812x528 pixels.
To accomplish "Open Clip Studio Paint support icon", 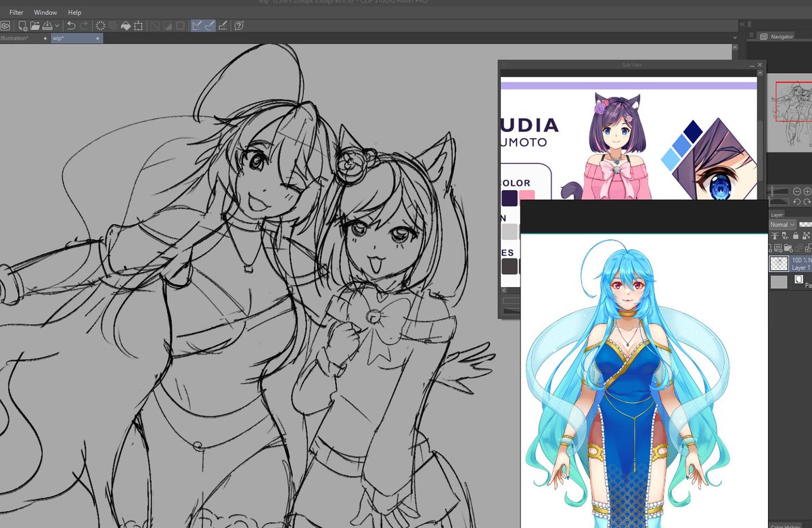I will pyautogui.click(x=239, y=26).
